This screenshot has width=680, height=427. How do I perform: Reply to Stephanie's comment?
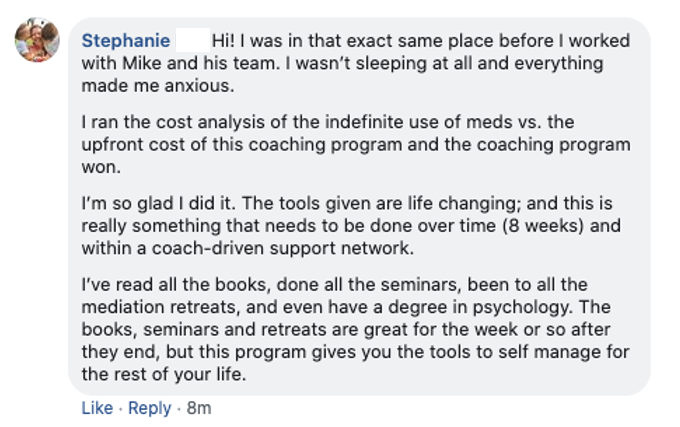point(150,408)
